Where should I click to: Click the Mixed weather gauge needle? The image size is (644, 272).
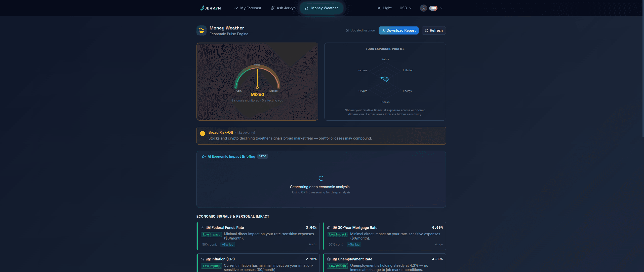257,79
